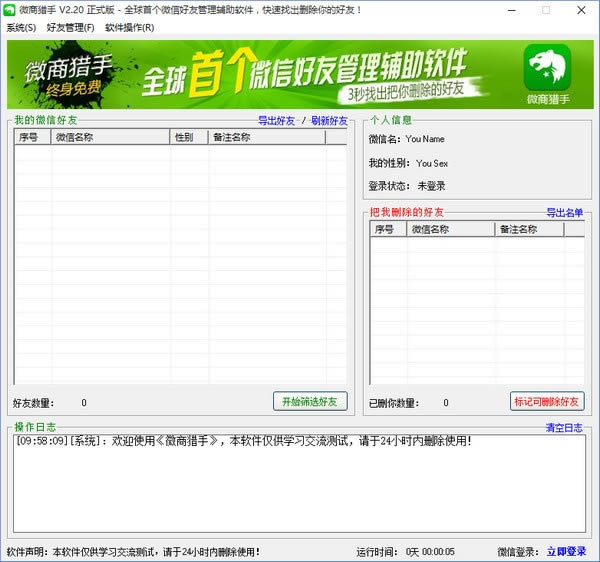Sort friends list by 序号 column header

32,137
